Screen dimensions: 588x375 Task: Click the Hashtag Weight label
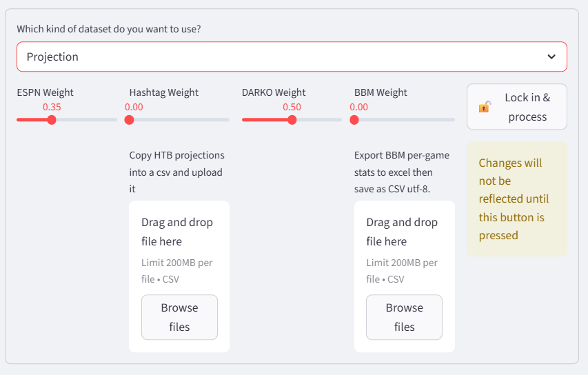pyautogui.click(x=163, y=92)
